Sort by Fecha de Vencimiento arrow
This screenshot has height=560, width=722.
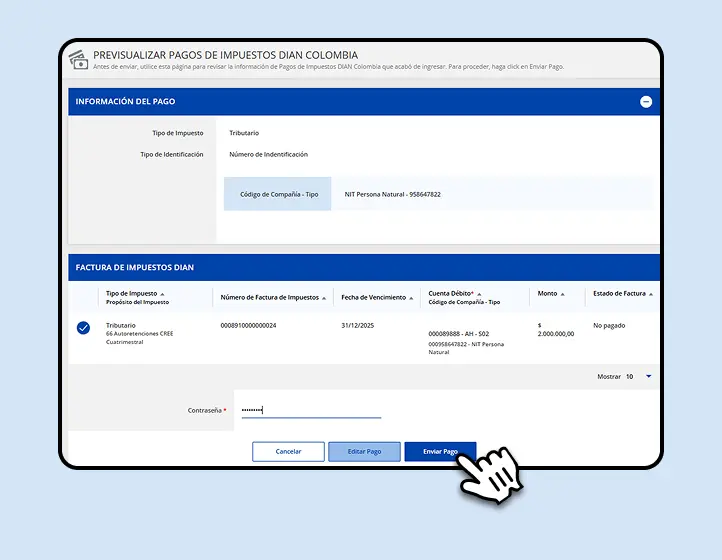pyautogui.click(x=411, y=298)
